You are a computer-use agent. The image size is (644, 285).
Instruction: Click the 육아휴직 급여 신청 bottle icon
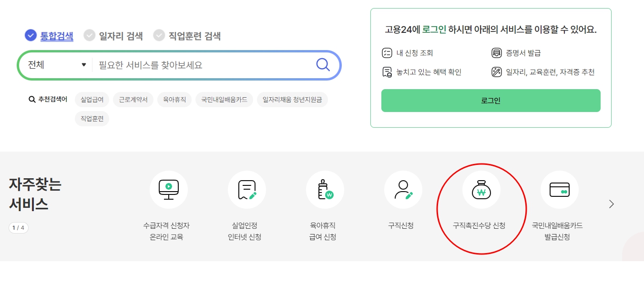pyautogui.click(x=325, y=189)
